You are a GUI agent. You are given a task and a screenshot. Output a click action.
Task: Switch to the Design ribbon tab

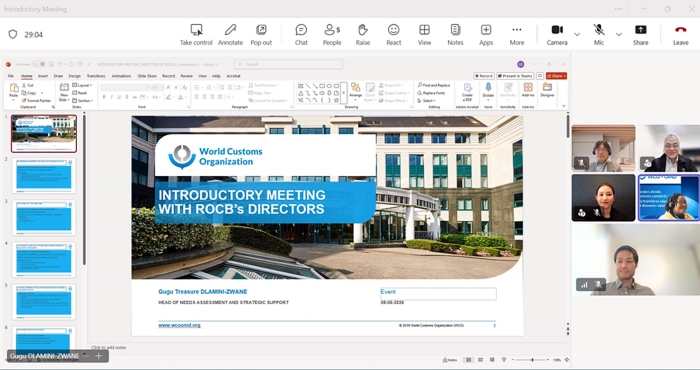point(75,76)
